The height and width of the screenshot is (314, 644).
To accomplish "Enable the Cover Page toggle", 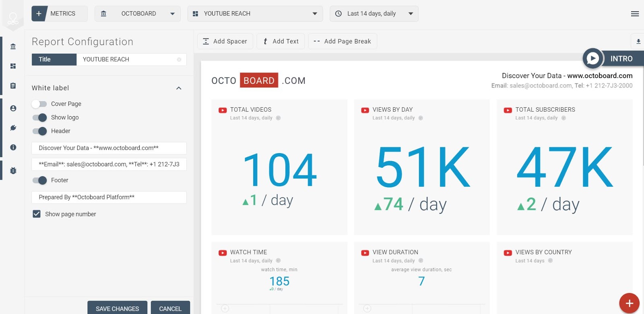I will pyautogui.click(x=39, y=104).
